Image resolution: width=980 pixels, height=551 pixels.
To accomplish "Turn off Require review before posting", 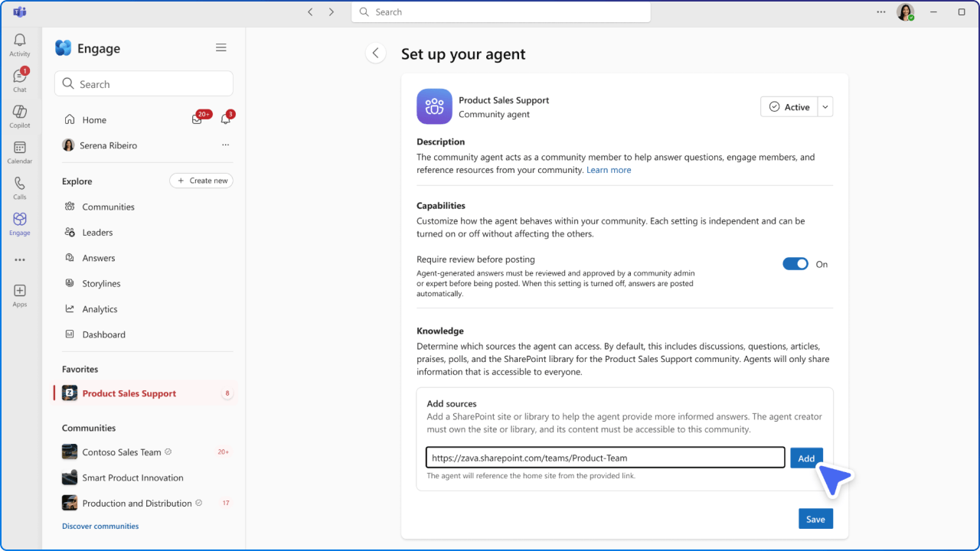I will (795, 264).
